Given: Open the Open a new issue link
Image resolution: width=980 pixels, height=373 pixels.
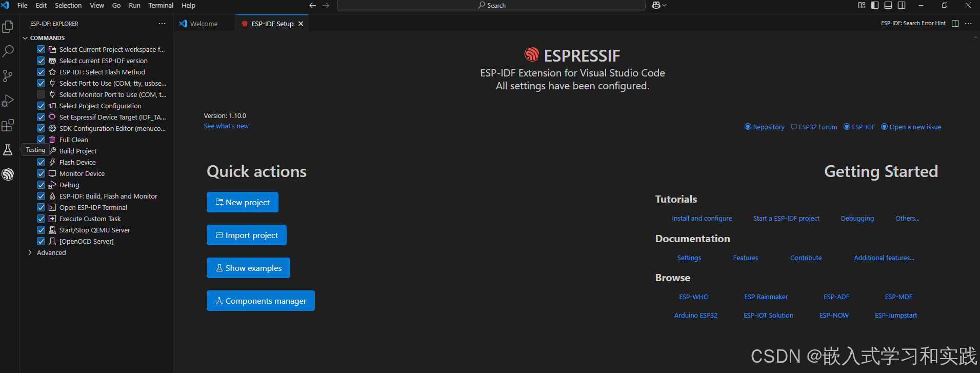Looking at the screenshot, I should 911,127.
